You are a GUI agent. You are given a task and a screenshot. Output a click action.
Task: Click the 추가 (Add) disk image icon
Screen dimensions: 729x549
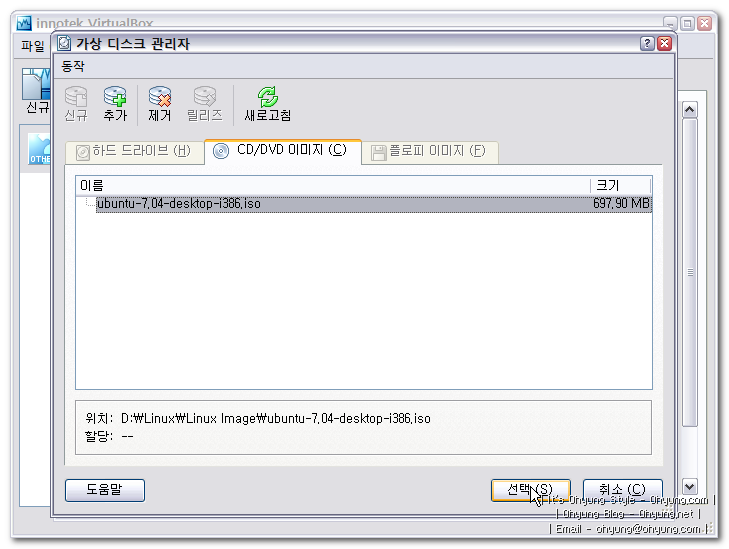pyautogui.click(x=115, y=103)
